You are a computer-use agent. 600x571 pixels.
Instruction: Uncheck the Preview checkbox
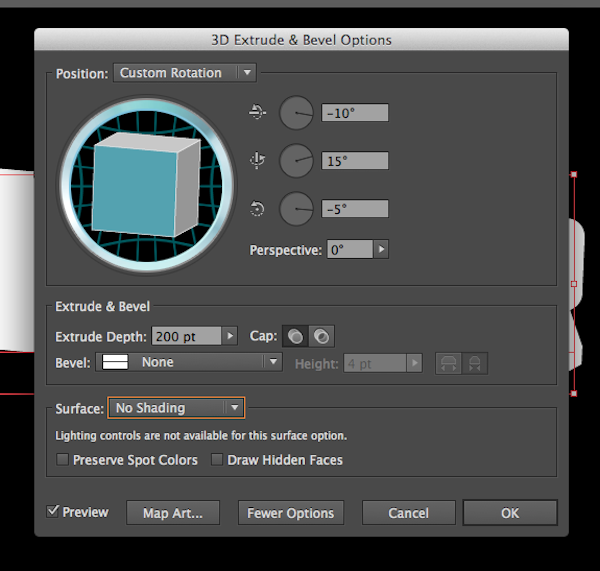[x=53, y=512]
